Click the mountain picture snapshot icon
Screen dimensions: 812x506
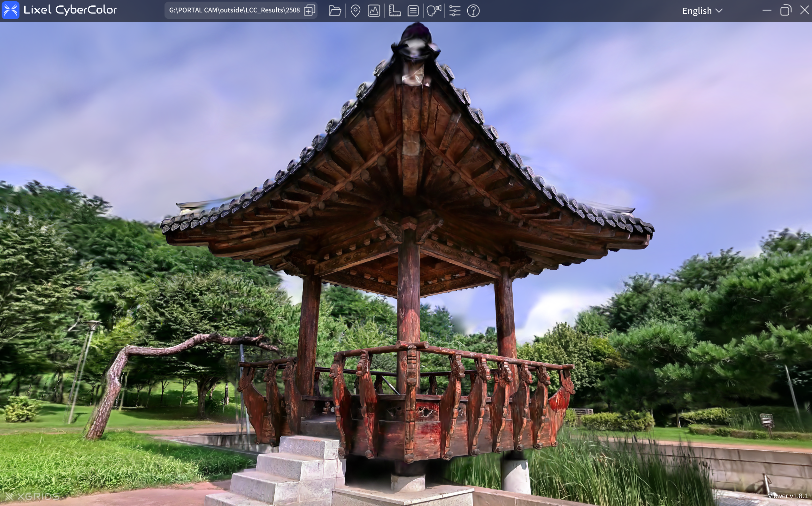pyautogui.click(x=374, y=11)
